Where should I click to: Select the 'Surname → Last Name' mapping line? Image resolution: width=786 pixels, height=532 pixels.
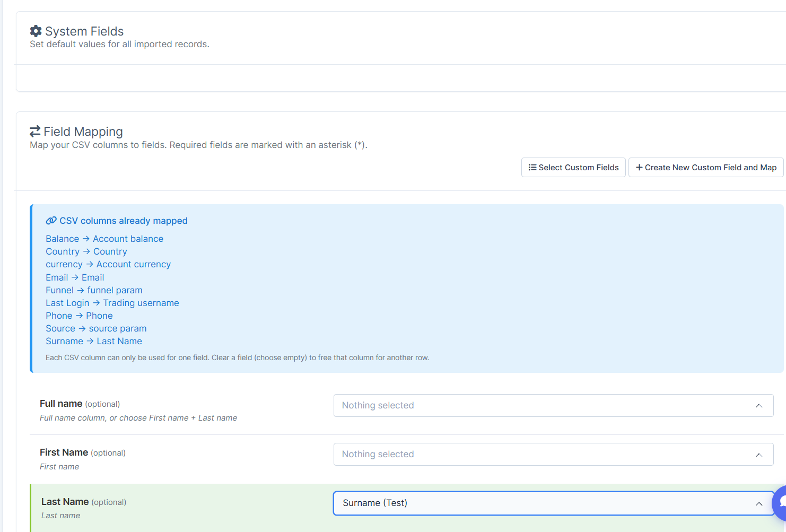tap(94, 341)
